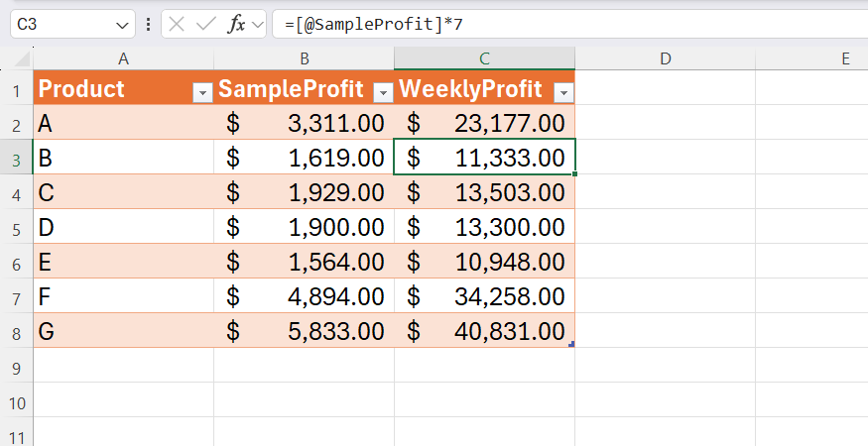Select cell containing product B

[123, 158]
